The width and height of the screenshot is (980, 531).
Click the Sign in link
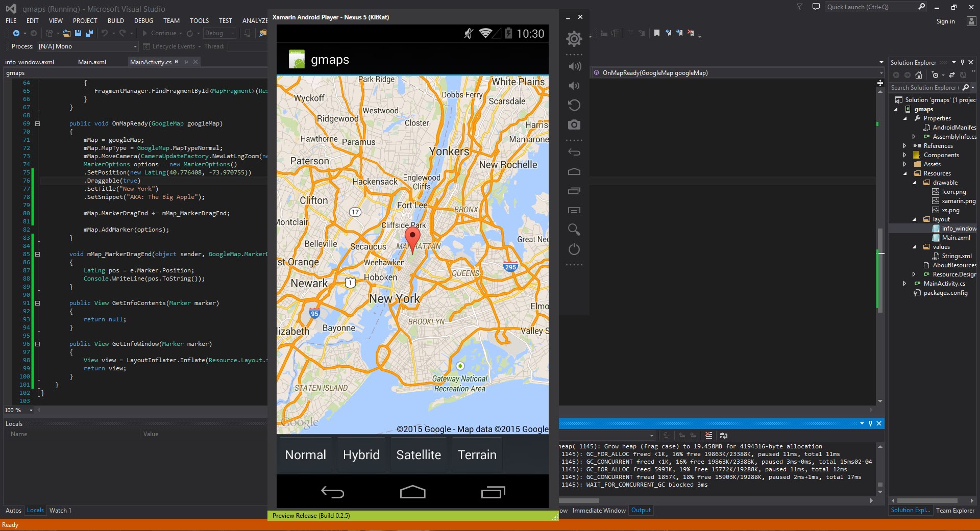(x=945, y=21)
